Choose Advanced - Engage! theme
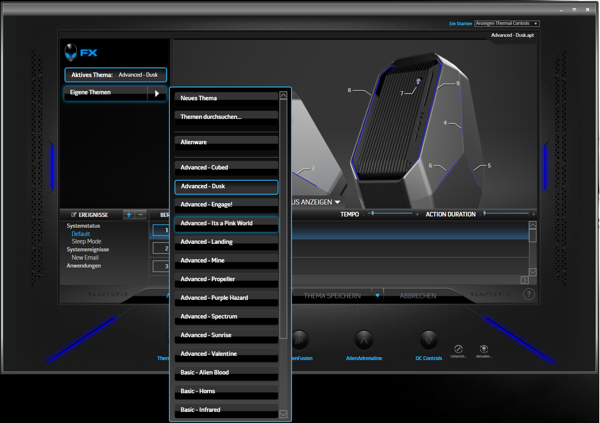600x423 pixels. [x=226, y=205]
